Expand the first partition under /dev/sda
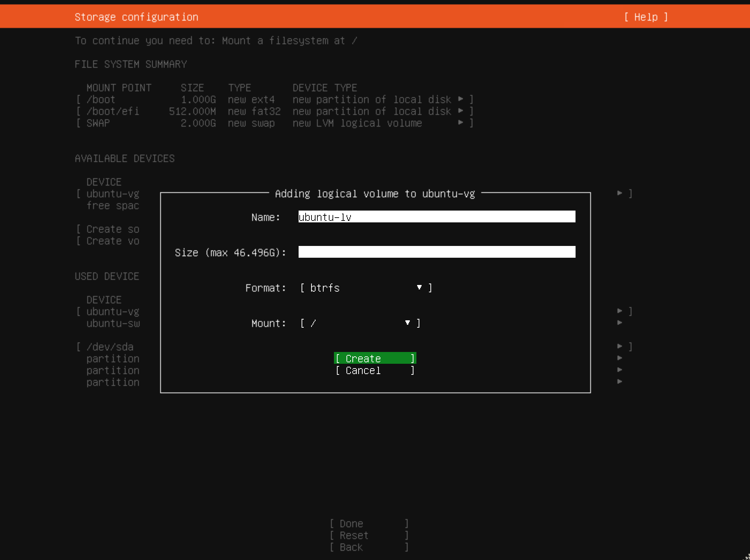 [x=620, y=358]
